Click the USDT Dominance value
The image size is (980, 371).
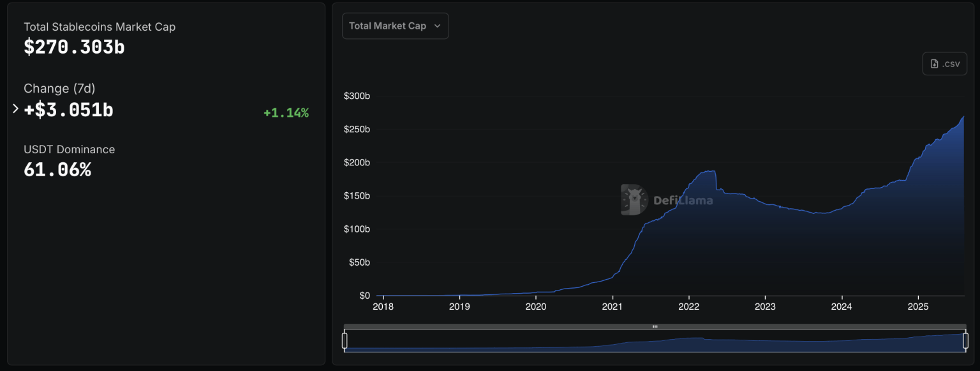click(58, 169)
